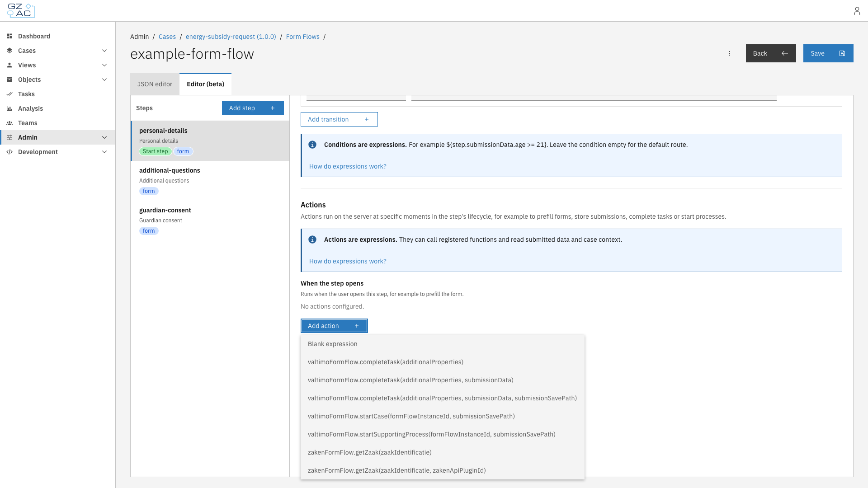868x488 pixels.
Task: Choose Blank expression from the list
Action: 443,344
